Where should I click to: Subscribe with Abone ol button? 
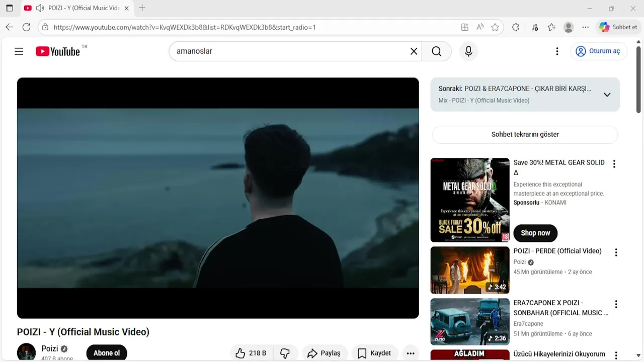(x=107, y=353)
